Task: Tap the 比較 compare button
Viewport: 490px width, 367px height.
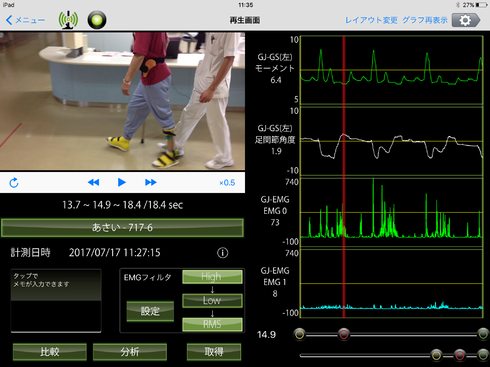Action: tap(50, 352)
